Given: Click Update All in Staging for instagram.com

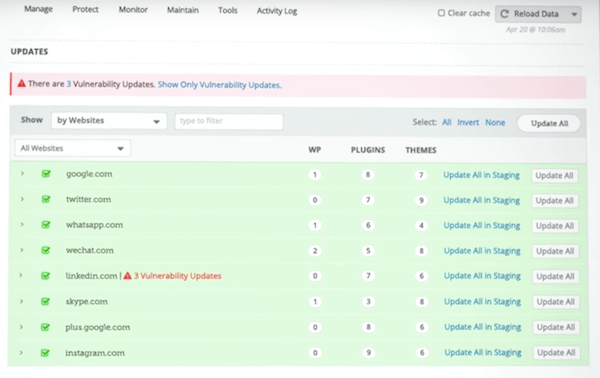Looking at the screenshot, I should point(483,352).
